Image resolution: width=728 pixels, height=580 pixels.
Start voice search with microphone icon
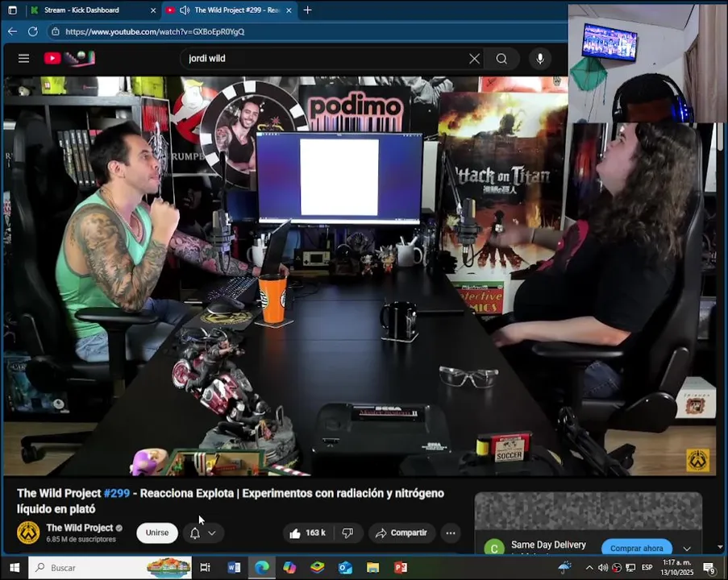(540, 59)
